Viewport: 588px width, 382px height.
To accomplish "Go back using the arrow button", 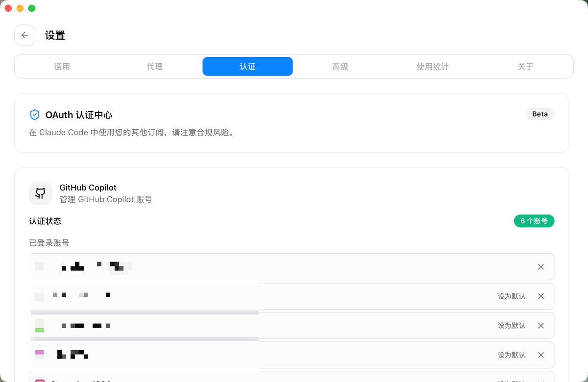I will click(x=24, y=35).
